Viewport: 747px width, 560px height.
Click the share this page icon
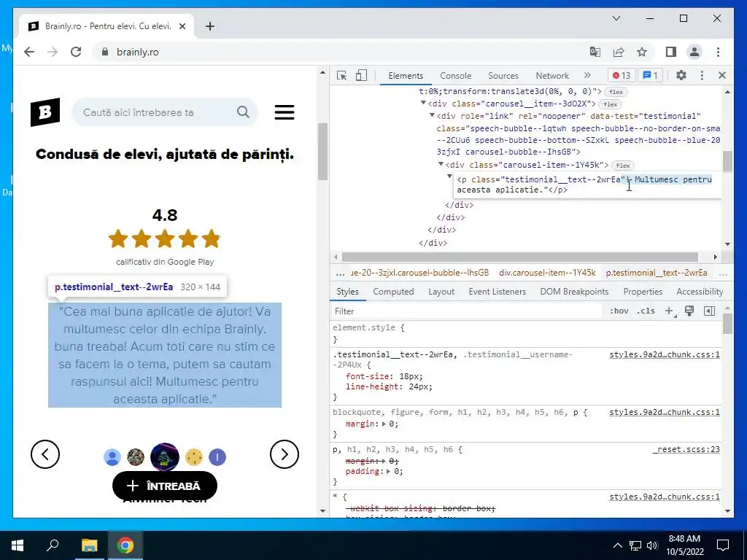pos(619,52)
